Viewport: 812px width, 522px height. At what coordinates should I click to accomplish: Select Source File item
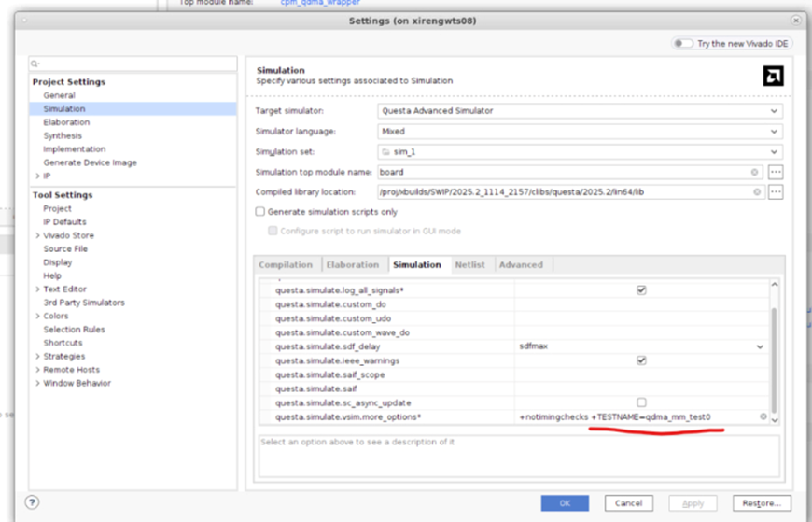pyautogui.click(x=65, y=248)
